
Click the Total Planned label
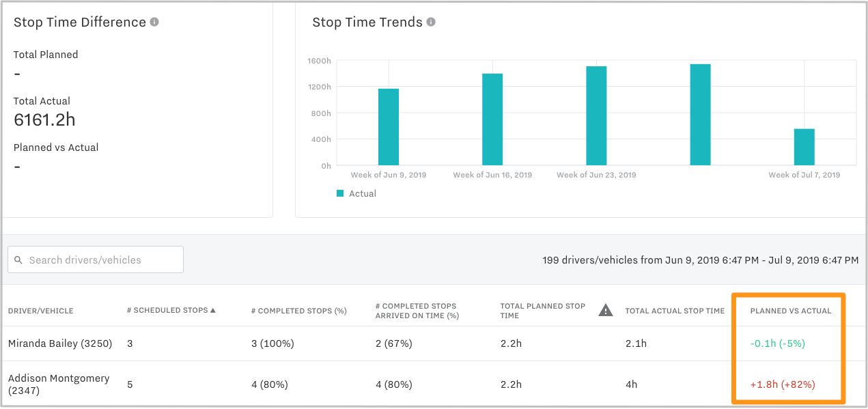46,55
